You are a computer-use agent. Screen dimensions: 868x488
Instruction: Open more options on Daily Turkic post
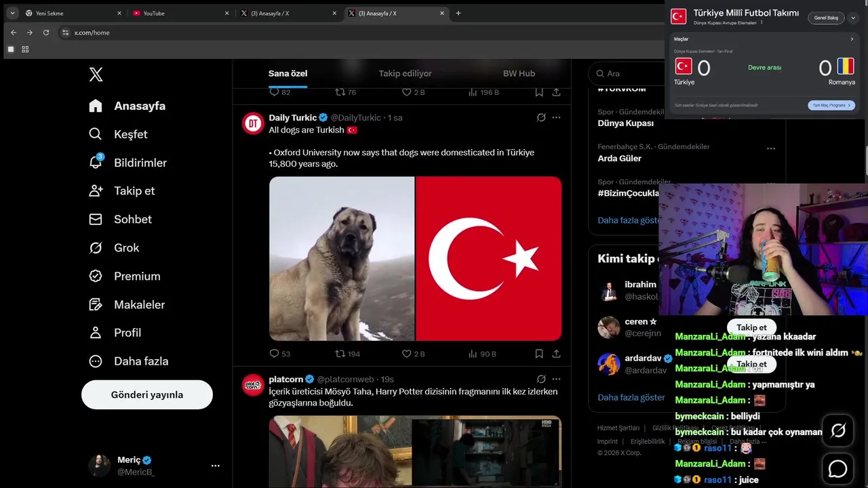pos(556,117)
